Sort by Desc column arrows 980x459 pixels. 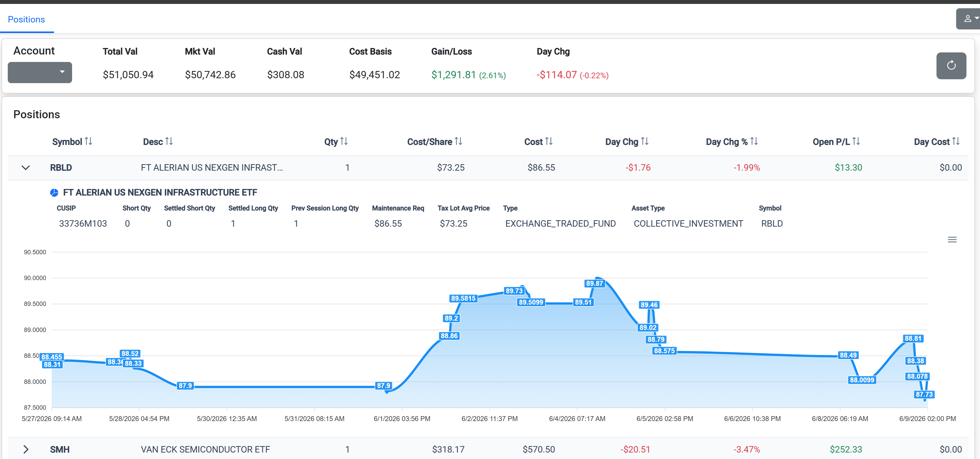169,141
